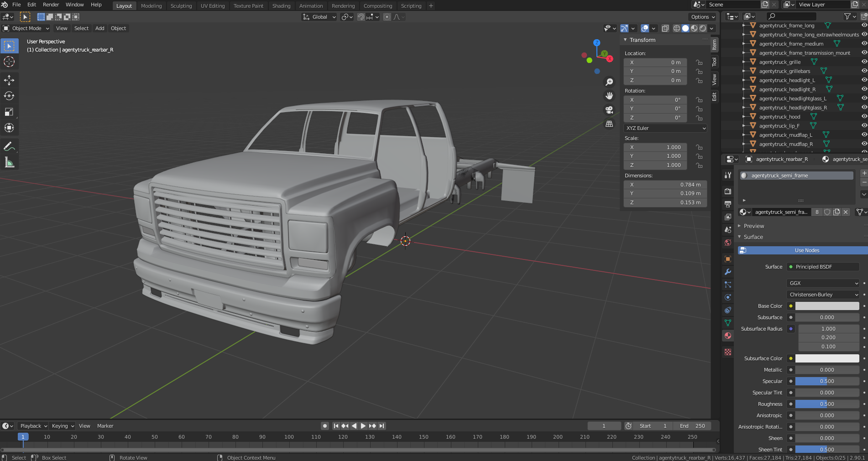Open the XYZ Euler rotation mode dropdown
The height and width of the screenshot is (461, 868).
point(665,128)
